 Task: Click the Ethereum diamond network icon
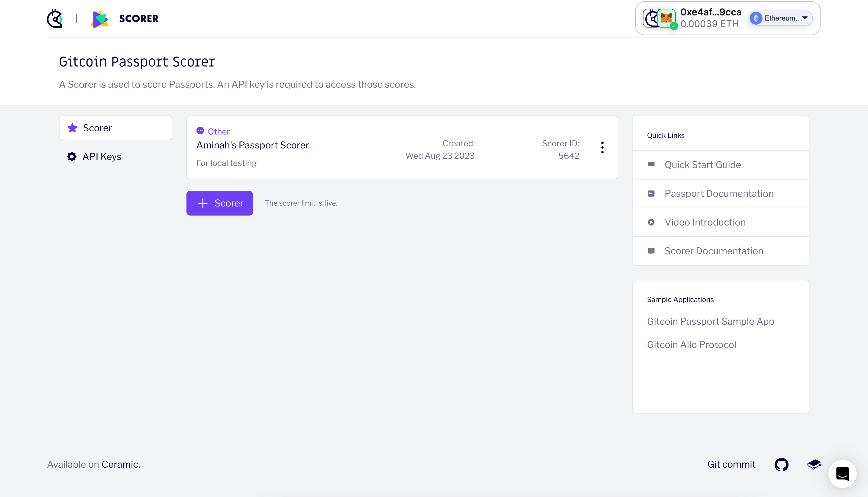[756, 18]
